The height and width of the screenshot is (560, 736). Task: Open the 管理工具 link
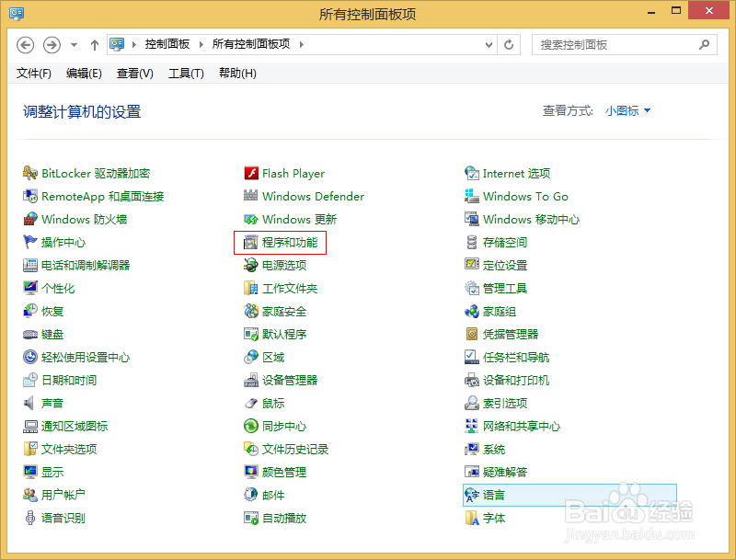(505, 288)
